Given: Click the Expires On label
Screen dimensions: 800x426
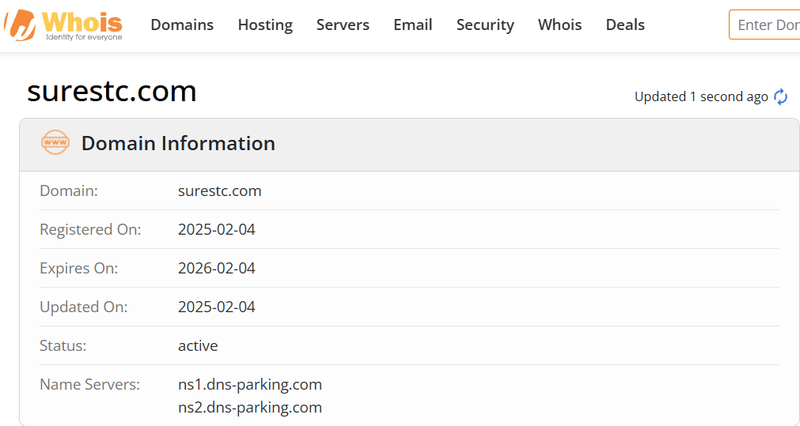Looking at the screenshot, I should tap(79, 268).
